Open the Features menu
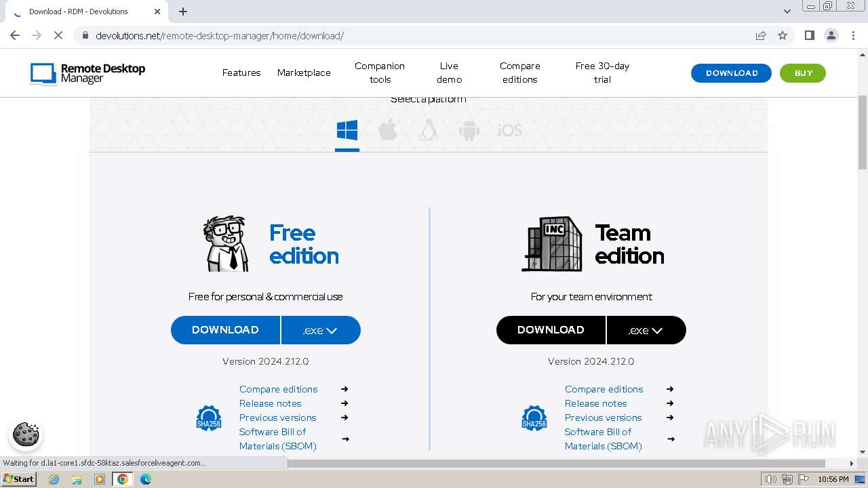 pyautogui.click(x=241, y=73)
